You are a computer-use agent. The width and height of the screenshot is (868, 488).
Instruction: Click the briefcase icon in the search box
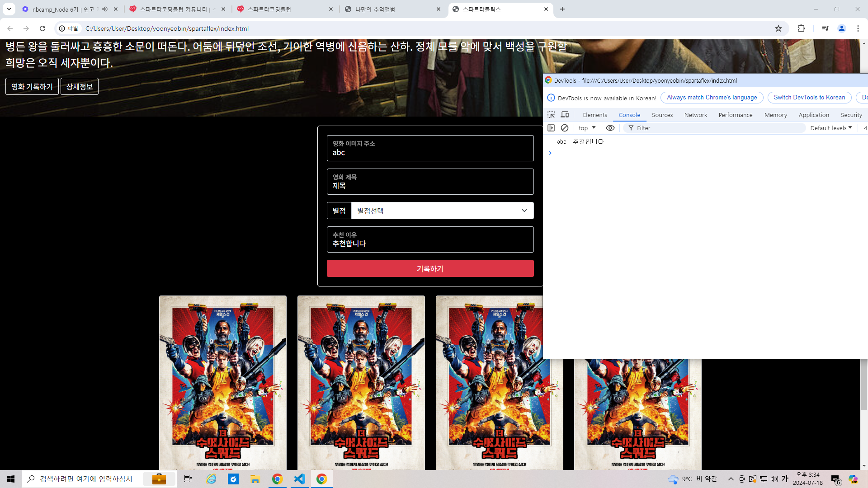click(x=159, y=479)
